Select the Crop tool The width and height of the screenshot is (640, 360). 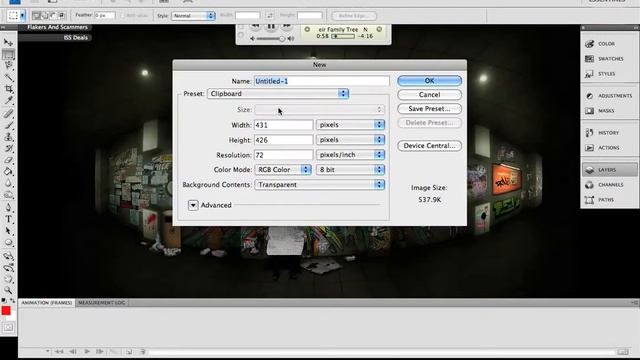8,89
